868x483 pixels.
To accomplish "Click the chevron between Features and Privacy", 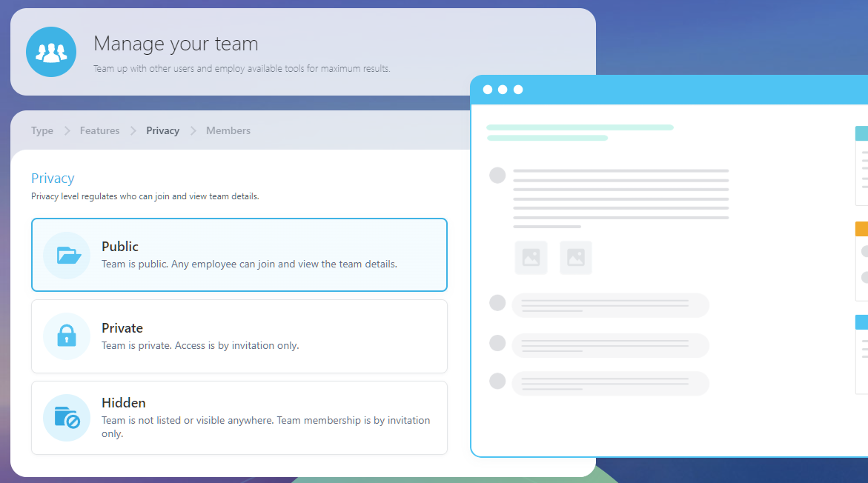I will click(132, 130).
